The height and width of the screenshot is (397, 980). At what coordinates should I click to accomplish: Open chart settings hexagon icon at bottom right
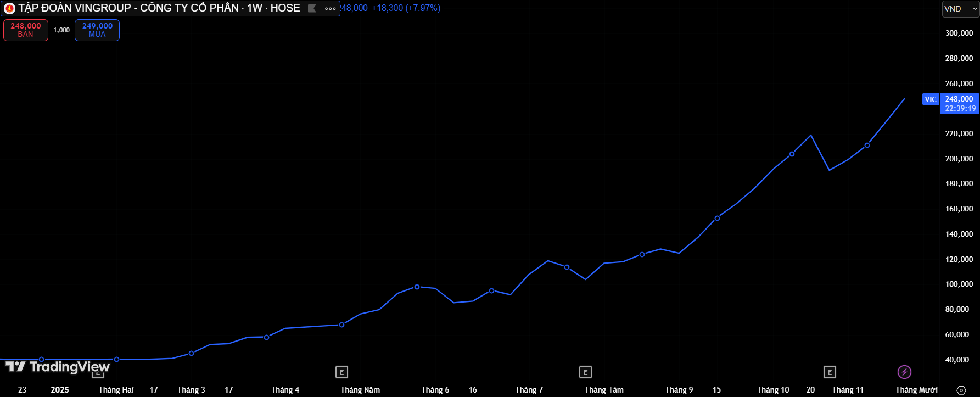[961, 390]
